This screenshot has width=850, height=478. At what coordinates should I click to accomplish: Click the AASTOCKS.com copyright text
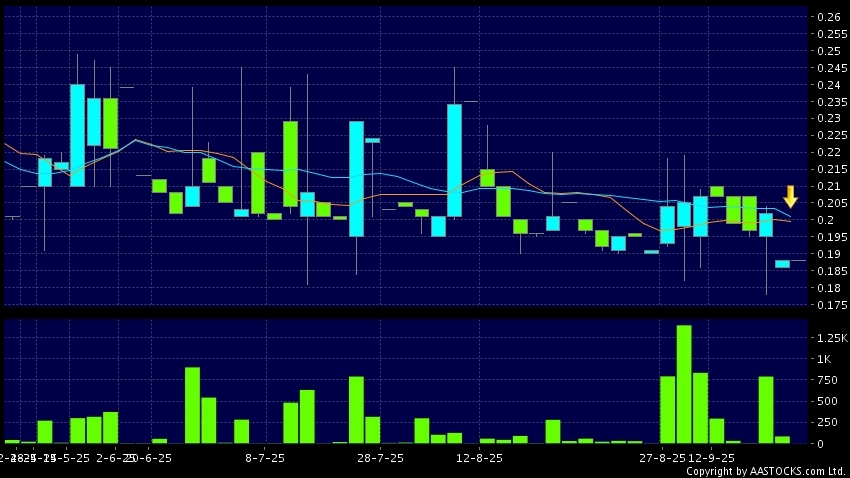766,471
